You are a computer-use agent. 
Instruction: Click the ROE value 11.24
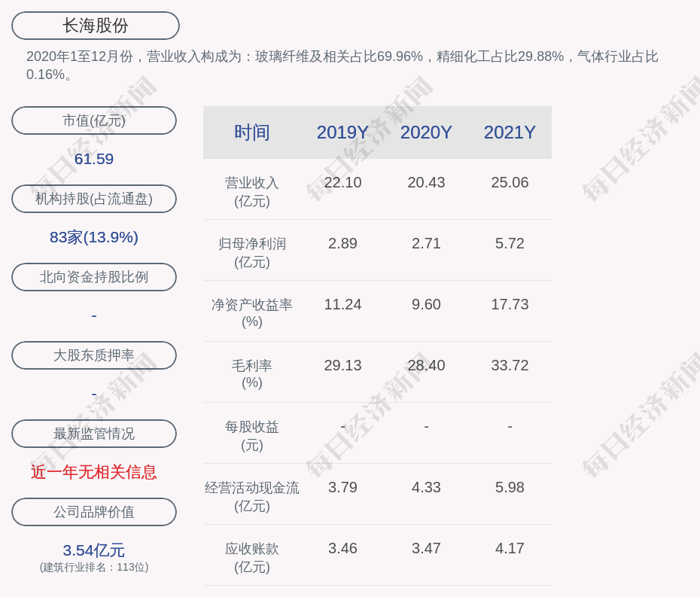tap(343, 304)
